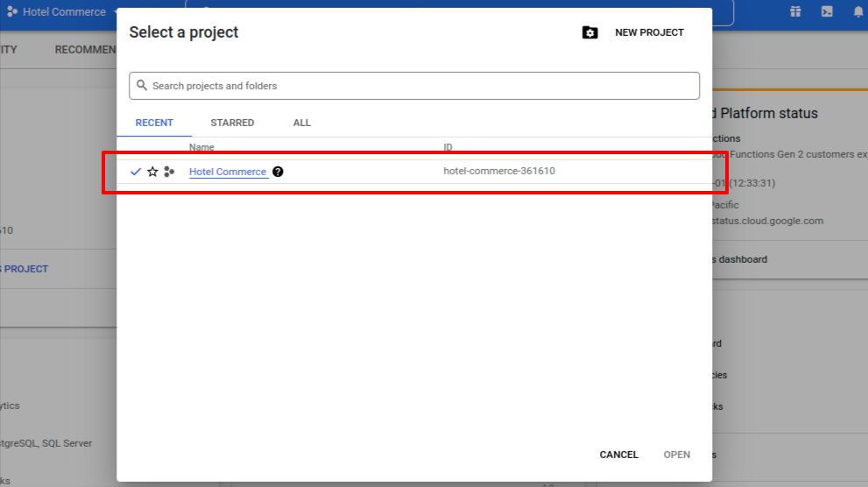Click the New Project folder icon
This screenshot has height=487, width=868.
[x=589, y=32]
